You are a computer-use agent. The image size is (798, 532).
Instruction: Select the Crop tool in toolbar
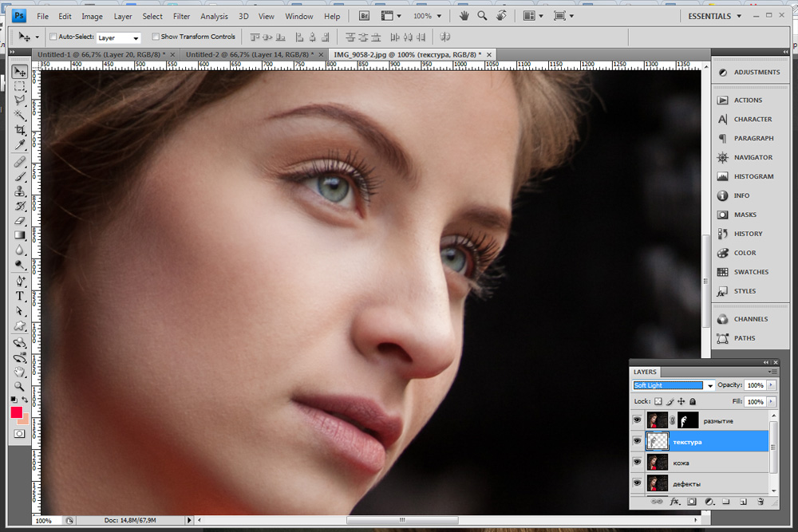[x=20, y=130]
